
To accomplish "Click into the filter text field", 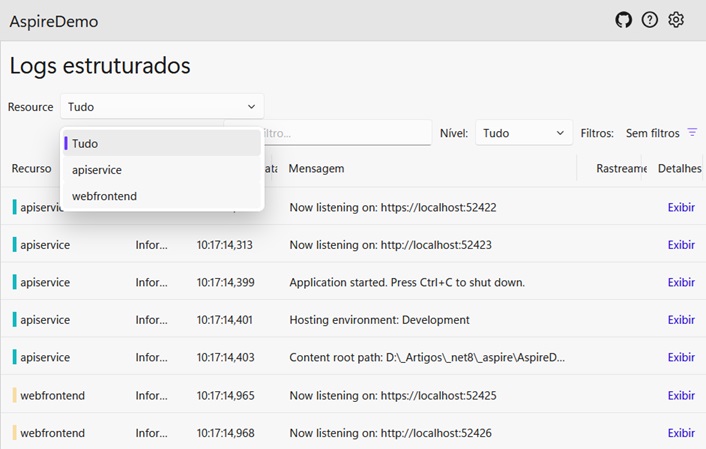I will 347,133.
